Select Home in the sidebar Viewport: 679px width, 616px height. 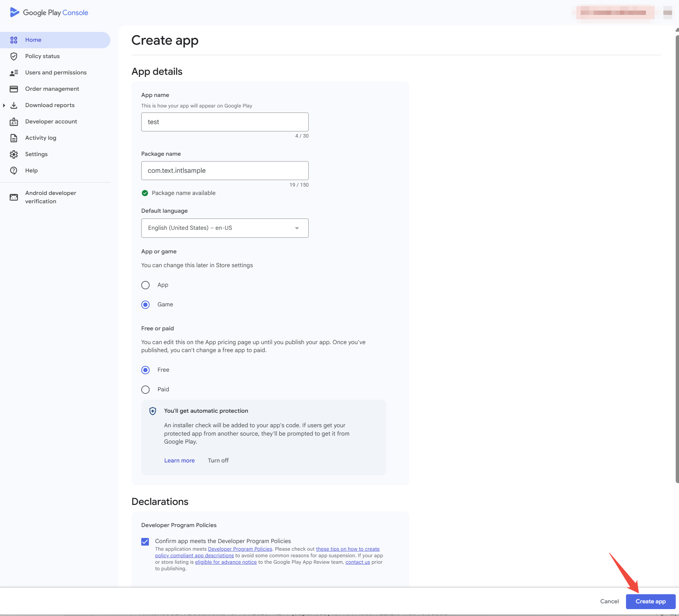point(33,40)
